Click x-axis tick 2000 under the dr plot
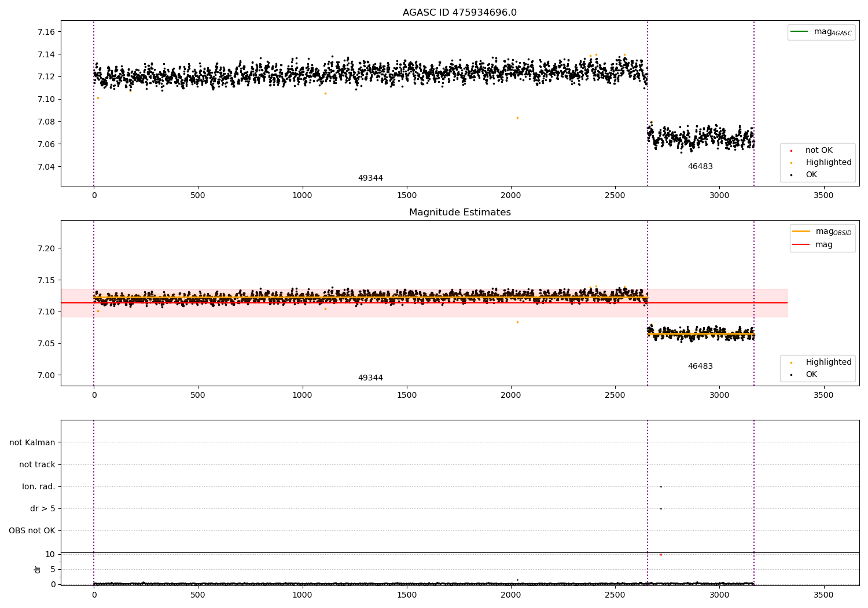The image size is (868, 608). (511, 595)
